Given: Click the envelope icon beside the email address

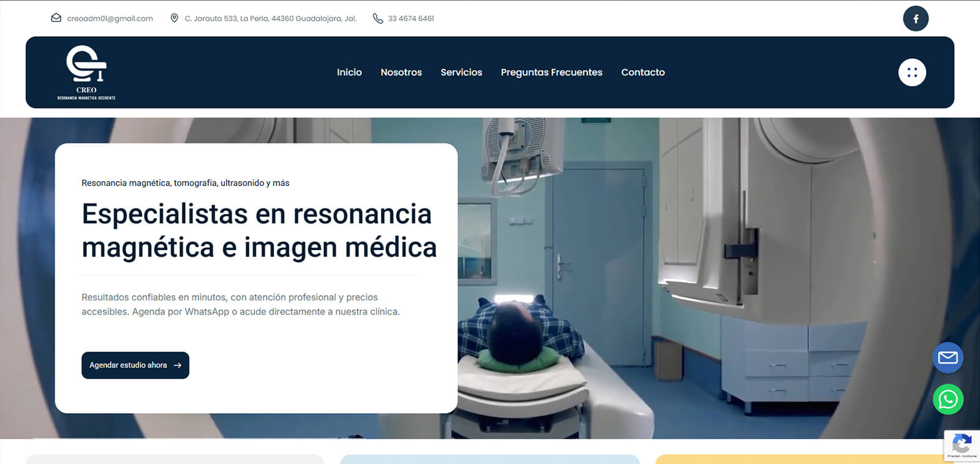Looking at the screenshot, I should click(56, 18).
